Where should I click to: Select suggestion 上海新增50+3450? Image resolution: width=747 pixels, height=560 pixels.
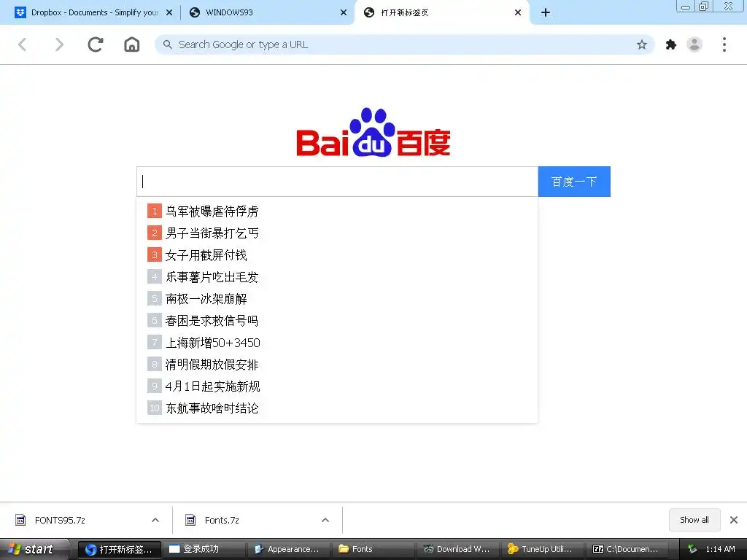pyautogui.click(x=212, y=343)
